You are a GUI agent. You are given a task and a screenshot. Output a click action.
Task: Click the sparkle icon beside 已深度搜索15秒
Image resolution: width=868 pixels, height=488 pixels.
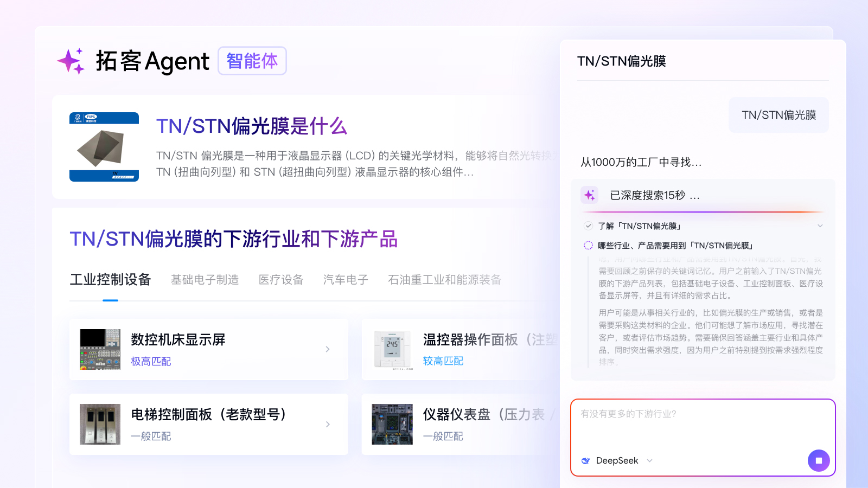tap(590, 195)
